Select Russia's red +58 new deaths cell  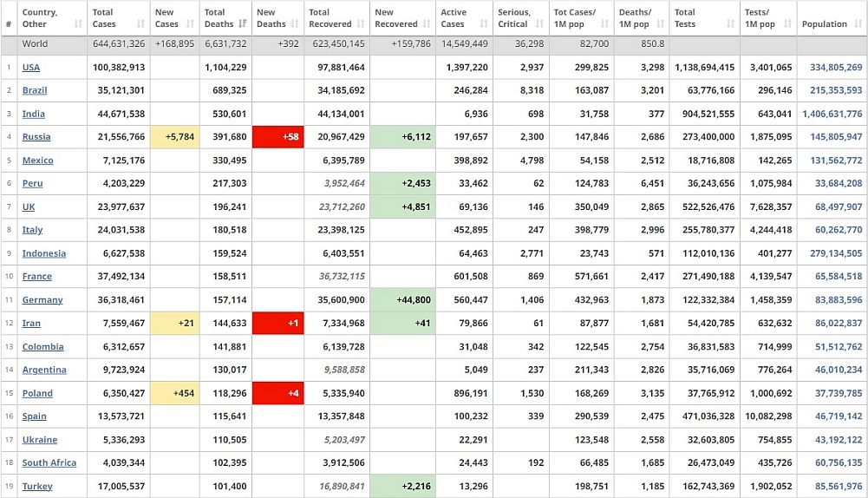(x=277, y=137)
